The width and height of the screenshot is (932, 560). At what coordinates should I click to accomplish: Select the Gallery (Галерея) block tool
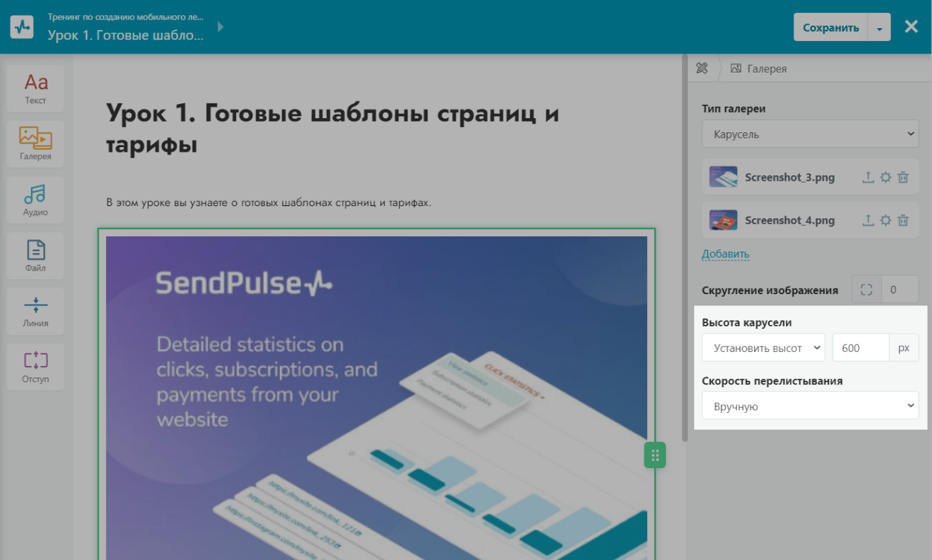(x=36, y=144)
